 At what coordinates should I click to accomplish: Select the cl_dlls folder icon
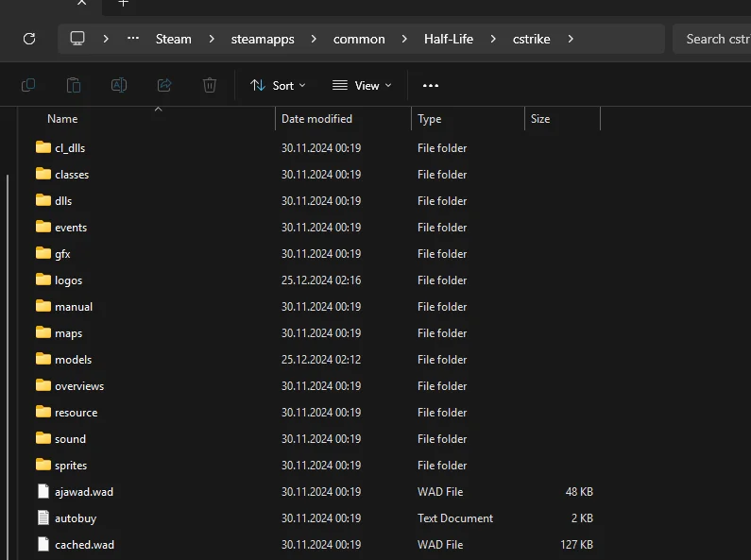43,147
